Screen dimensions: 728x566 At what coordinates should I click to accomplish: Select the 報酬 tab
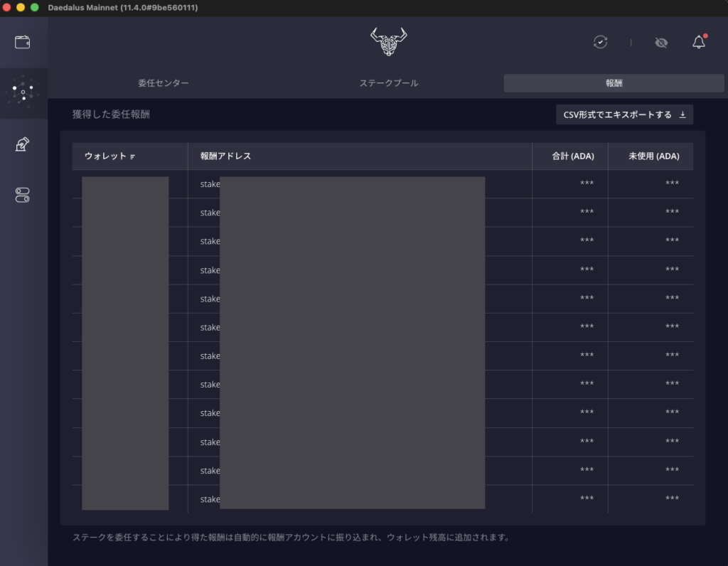tap(614, 83)
